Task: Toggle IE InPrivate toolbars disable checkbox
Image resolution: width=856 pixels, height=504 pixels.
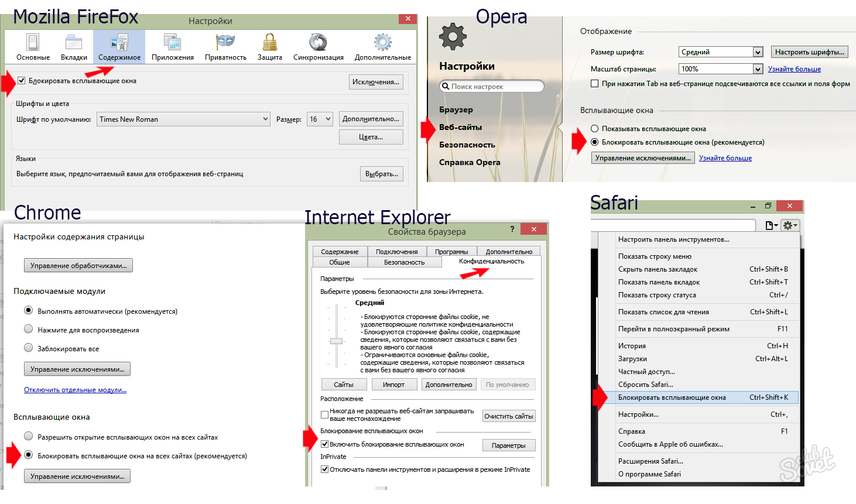Action: (324, 469)
